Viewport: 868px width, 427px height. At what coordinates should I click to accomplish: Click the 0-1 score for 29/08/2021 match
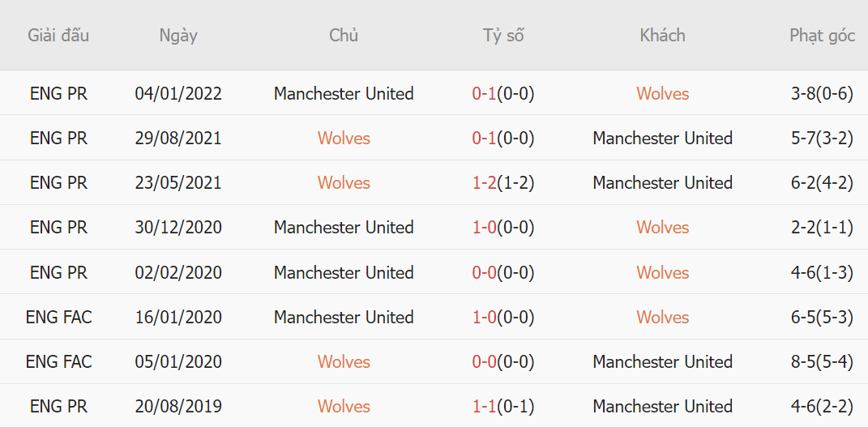coord(485,139)
